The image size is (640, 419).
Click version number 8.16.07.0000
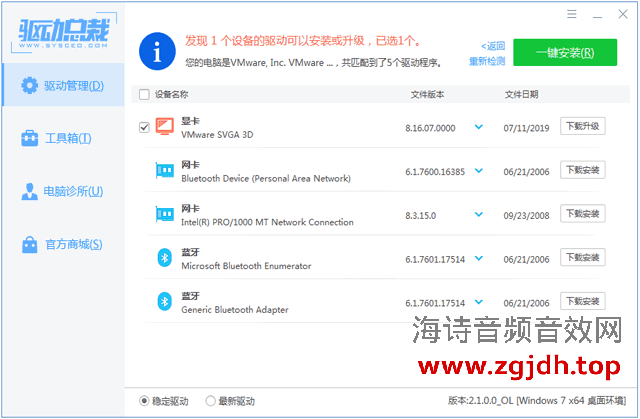pyautogui.click(x=430, y=128)
